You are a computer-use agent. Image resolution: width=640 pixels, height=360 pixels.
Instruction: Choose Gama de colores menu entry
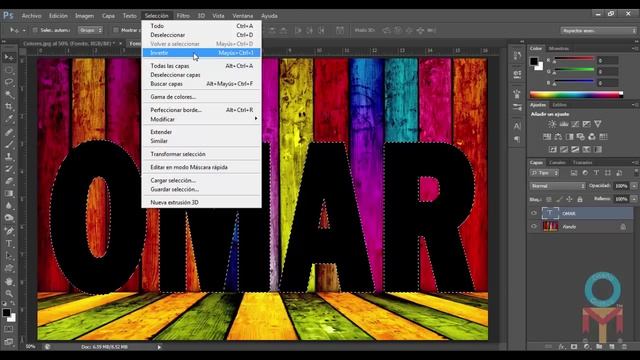202,97
